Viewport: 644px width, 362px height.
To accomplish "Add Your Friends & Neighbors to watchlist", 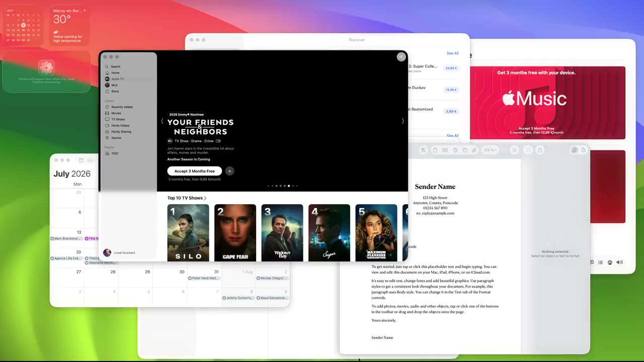I will coord(229,171).
